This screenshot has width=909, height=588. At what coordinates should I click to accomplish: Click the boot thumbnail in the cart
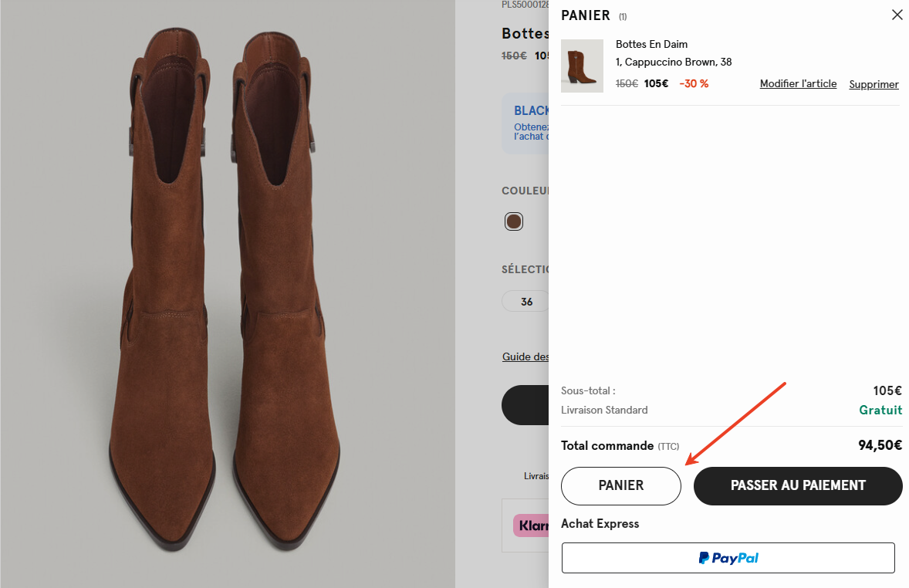tap(582, 66)
